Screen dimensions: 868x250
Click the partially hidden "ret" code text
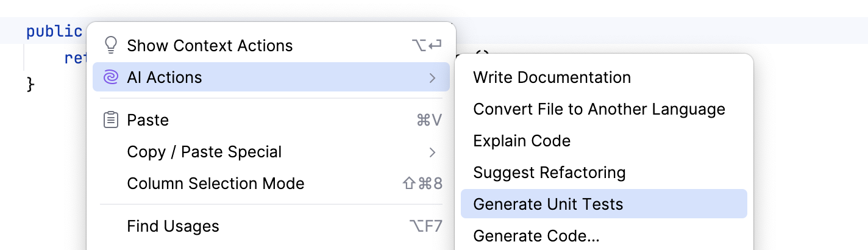tap(76, 59)
